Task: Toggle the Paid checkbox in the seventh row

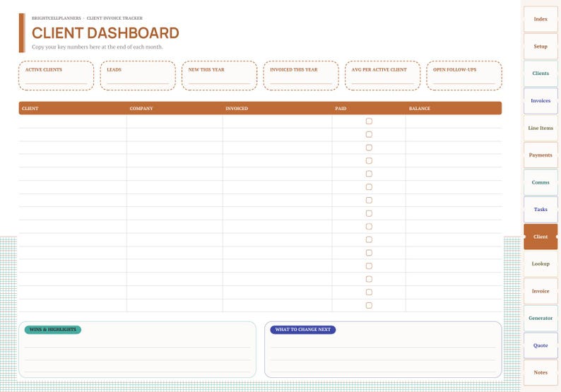Action: [369, 201]
